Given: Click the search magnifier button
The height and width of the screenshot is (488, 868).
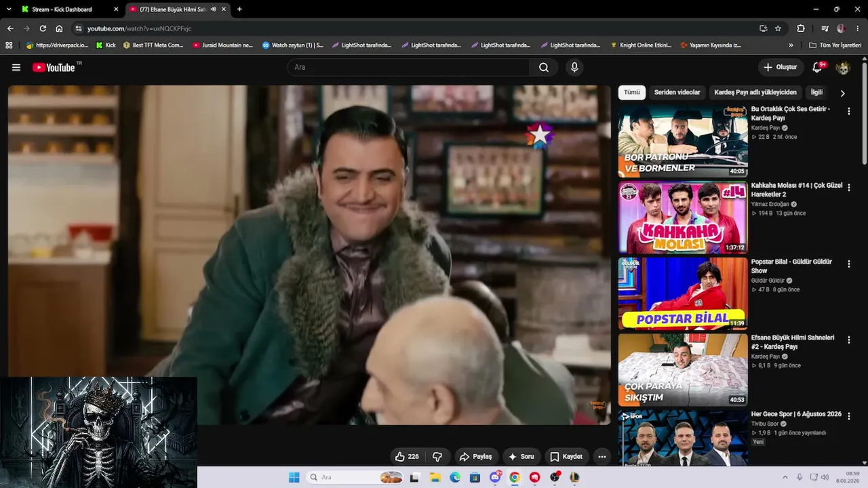Looking at the screenshot, I should tap(544, 67).
